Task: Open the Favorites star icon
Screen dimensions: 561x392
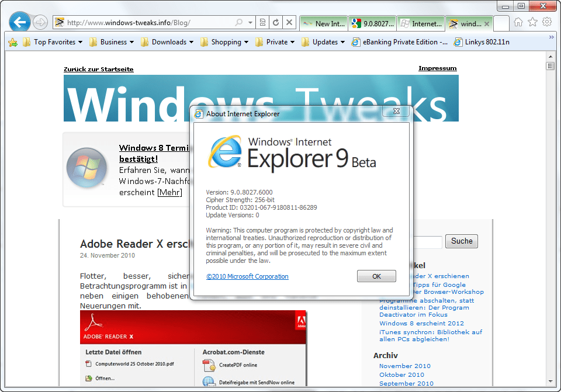Action: pyautogui.click(x=532, y=22)
